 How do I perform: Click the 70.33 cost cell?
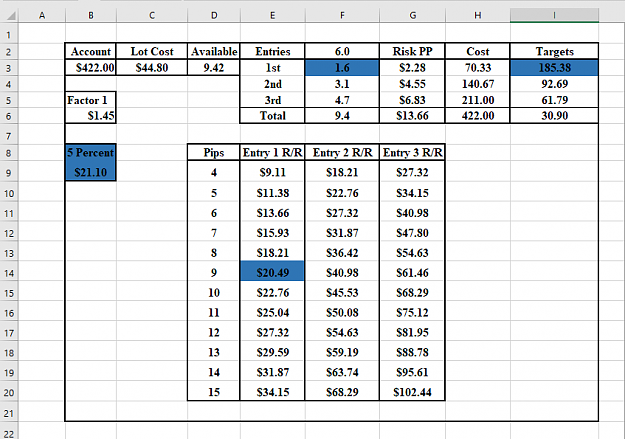[478, 68]
